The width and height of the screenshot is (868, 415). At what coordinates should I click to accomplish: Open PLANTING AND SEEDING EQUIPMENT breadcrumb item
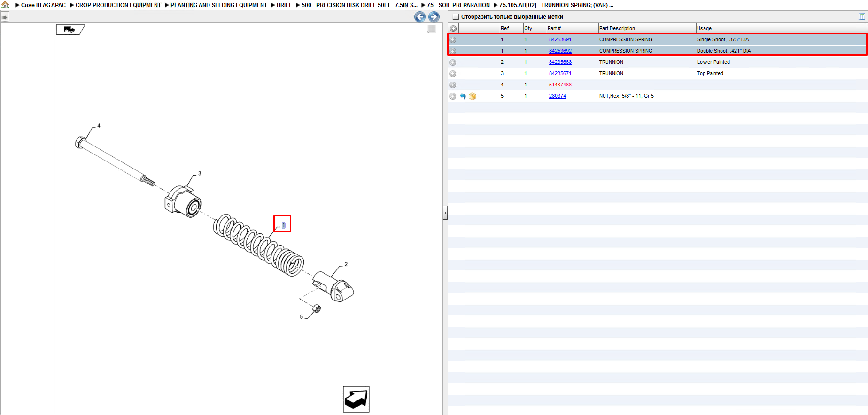[219, 5]
